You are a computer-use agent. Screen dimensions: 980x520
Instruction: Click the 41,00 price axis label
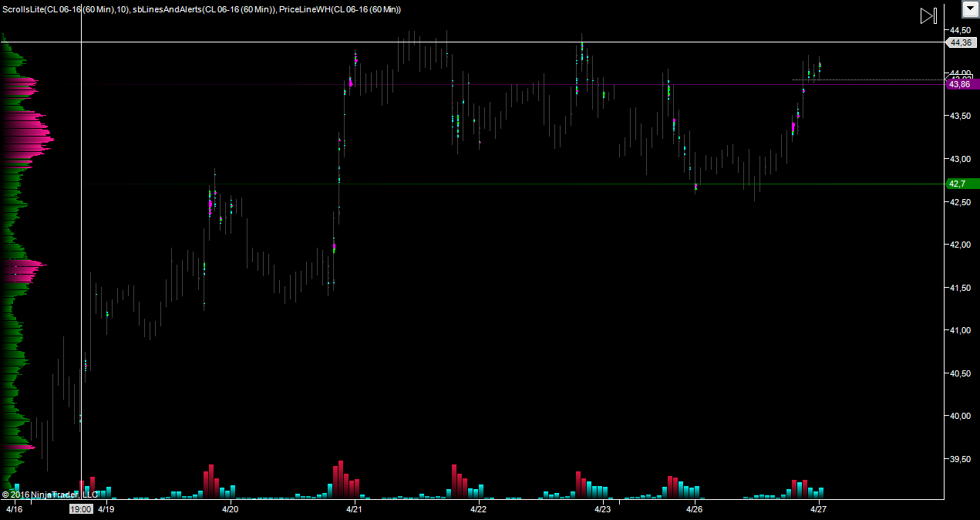(960, 330)
